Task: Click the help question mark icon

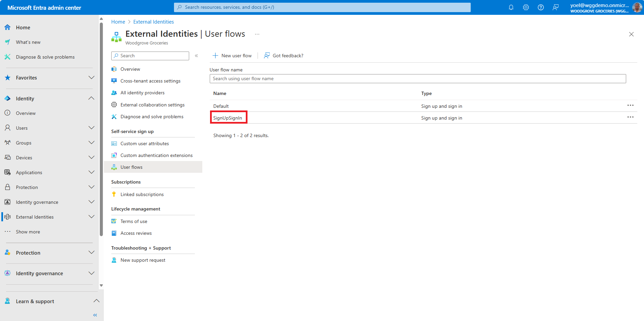Action: pos(540,7)
